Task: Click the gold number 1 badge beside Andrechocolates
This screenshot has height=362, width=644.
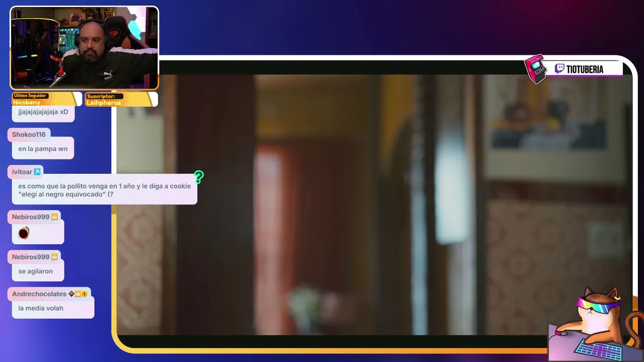Action: 85,294
